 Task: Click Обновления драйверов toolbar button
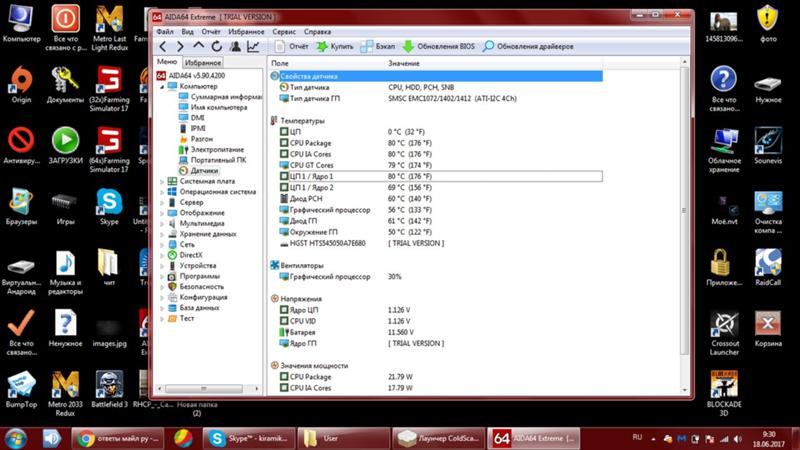(528, 46)
